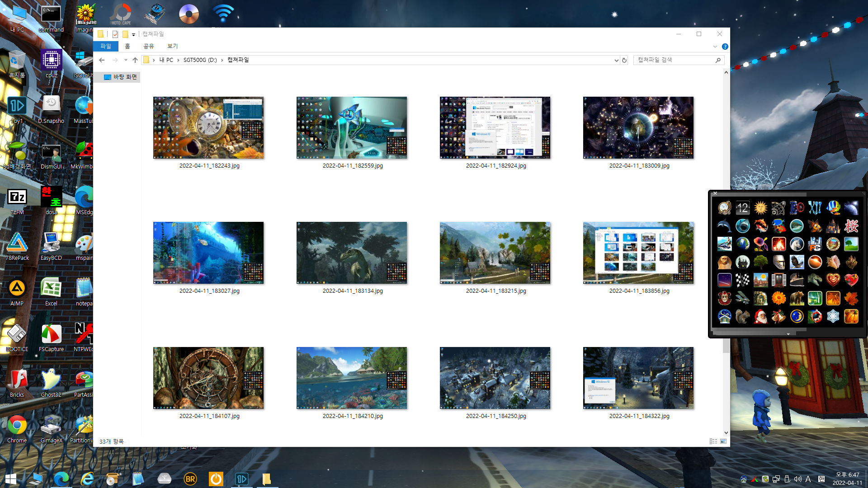Select the planet Earth globe icon in launcher

(742, 244)
